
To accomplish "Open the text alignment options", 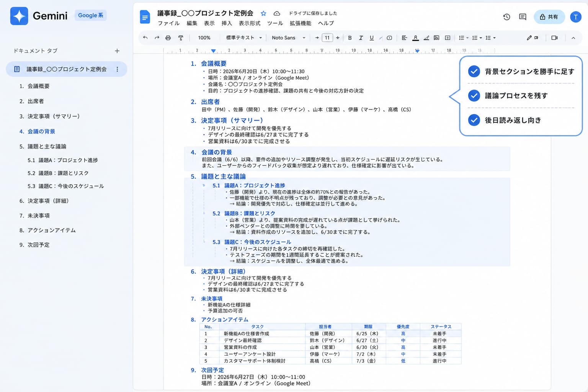I will [x=404, y=38].
